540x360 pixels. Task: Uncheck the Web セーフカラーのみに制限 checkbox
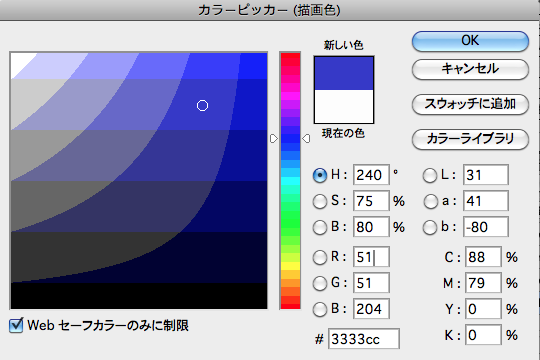(x=16, y=325)
